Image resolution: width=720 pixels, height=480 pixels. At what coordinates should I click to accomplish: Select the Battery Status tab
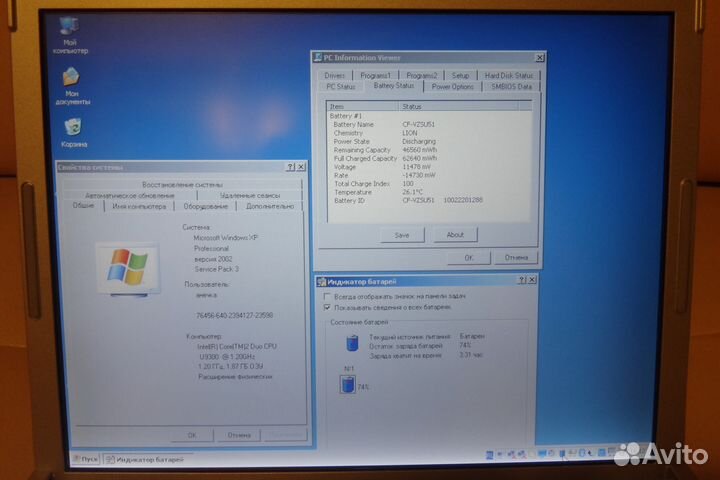tap(394, 86)
